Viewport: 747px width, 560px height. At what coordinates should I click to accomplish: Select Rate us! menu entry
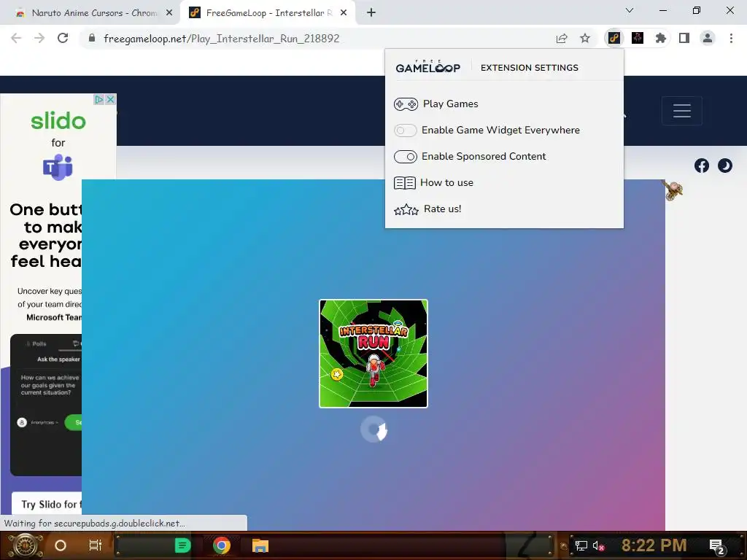[x=443, y=209]
